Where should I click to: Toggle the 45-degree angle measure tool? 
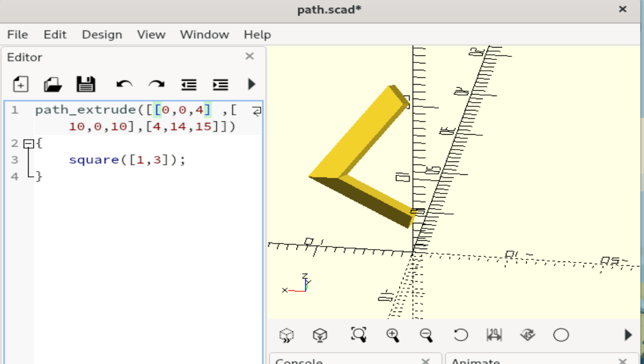(528, 335)
